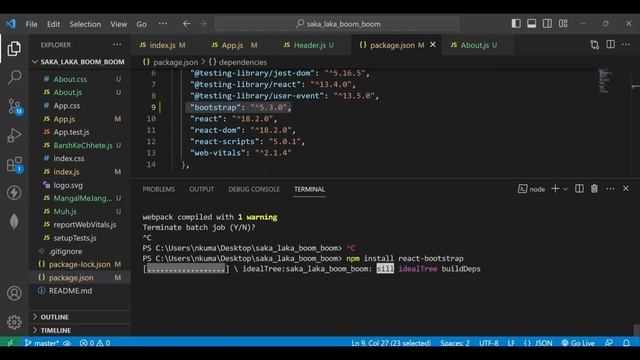The height and width of the screenshot is (360, 640).
Task: Open terminal panel more actions ellipsis
Action: (x=610, y=189)
